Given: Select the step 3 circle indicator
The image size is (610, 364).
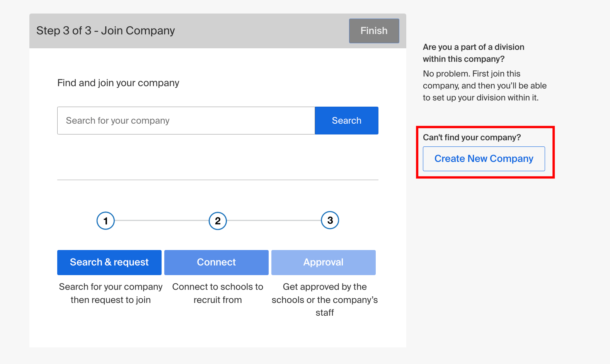Looking at the screenshot, I should (330, 220).
